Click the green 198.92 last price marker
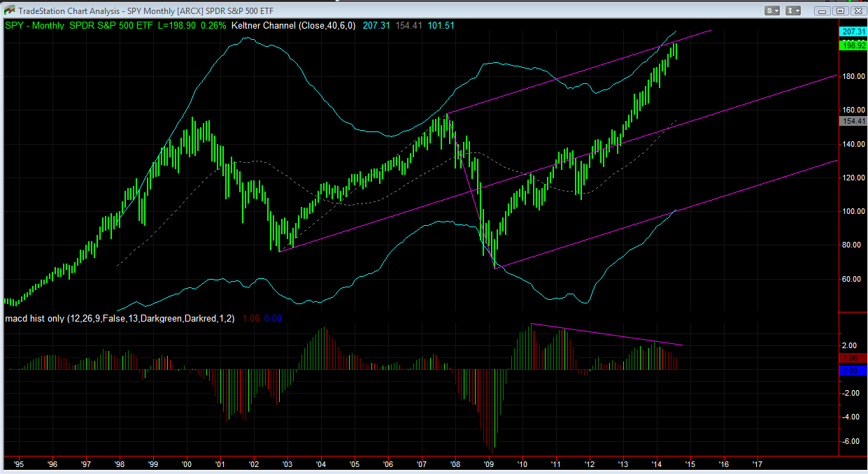Screen dimensions: 868x474 (853, 45)
